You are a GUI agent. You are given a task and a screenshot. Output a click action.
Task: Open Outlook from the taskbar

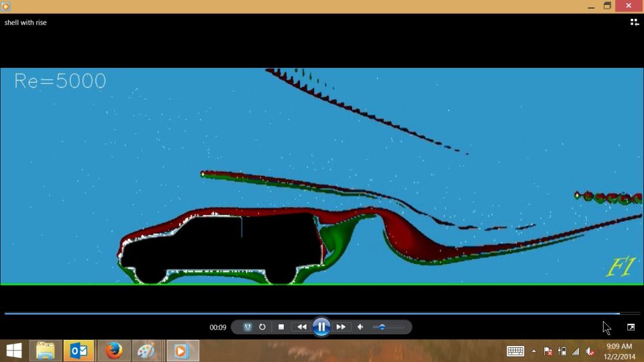click(x=79, y=351)
